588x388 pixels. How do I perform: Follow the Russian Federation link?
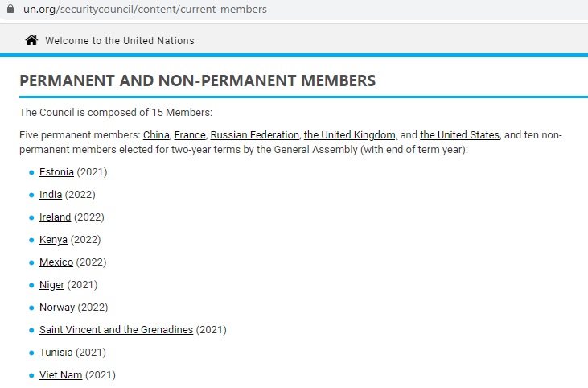coord(254,135)
